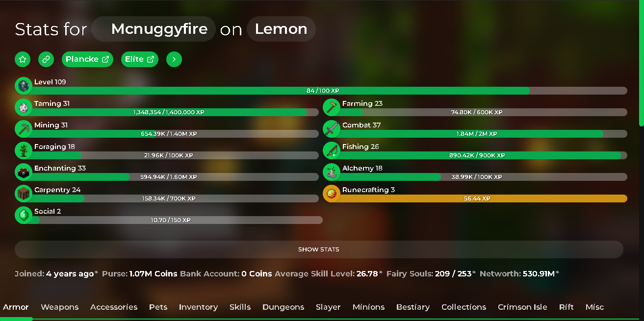The width and height of the screenshot is (644, 321).
Task: Click the Taming skill pet icon
Action: pyautogui.click(x=23, y=107)
